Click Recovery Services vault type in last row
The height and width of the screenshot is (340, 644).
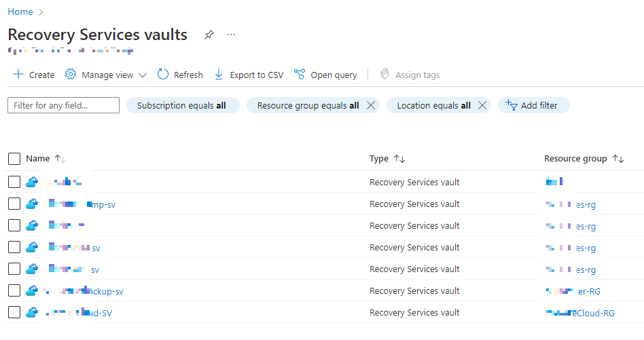click(414, 313)
